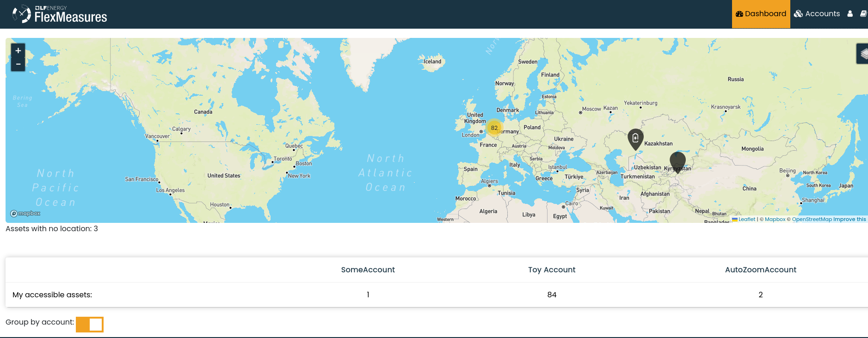Select the Toy Account column header

[x=552, y=270]
